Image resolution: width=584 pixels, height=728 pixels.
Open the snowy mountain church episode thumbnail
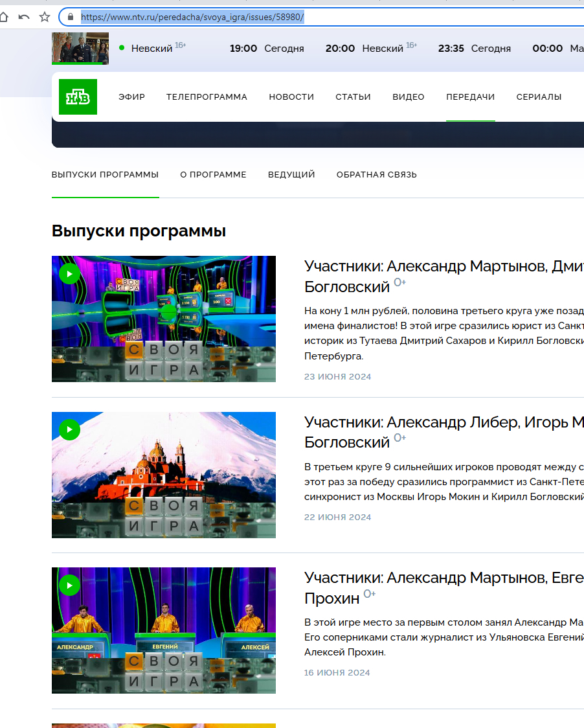point(163,475)
